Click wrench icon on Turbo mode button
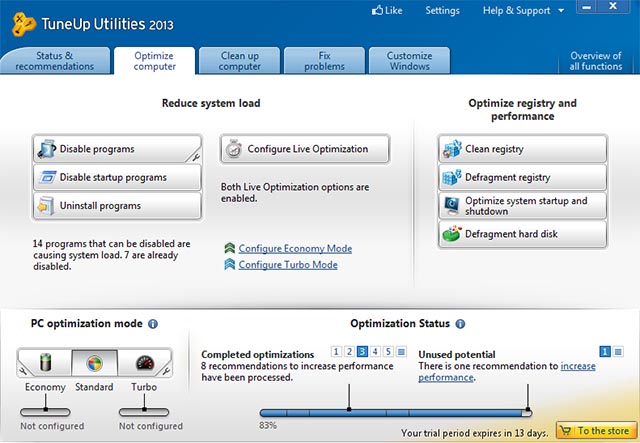Screen dimensions: 640x443 [x=166, y=371]
